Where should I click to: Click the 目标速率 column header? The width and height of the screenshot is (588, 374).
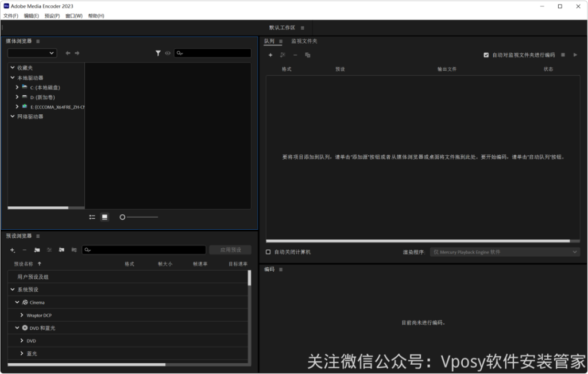point(238,264)
